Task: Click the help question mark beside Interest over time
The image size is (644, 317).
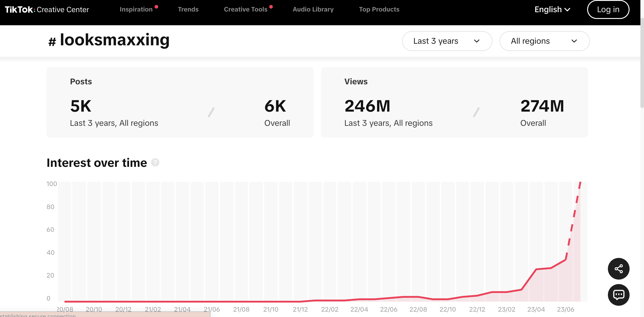Action: click(155, 163)
